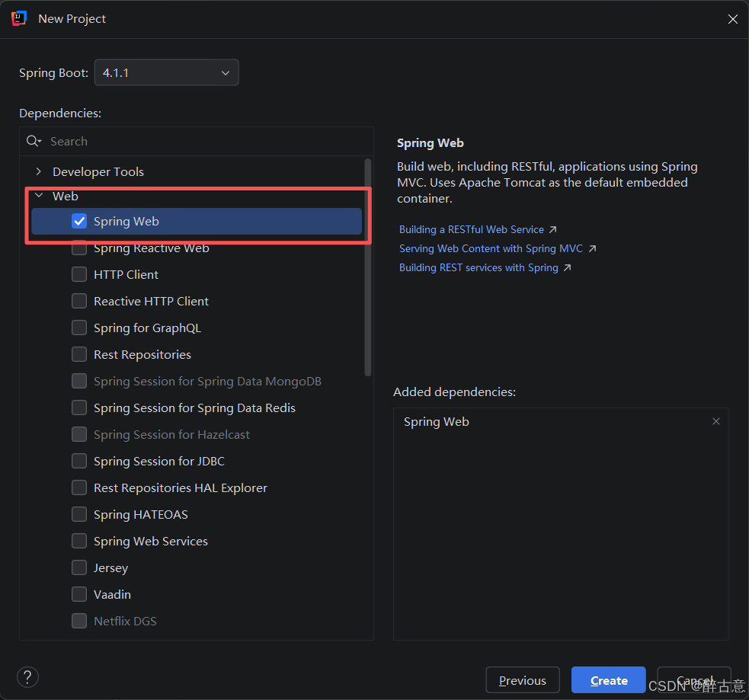Click the search magnifier icon
This screenshot has height=700, width=749.
(x=34, y=142)
